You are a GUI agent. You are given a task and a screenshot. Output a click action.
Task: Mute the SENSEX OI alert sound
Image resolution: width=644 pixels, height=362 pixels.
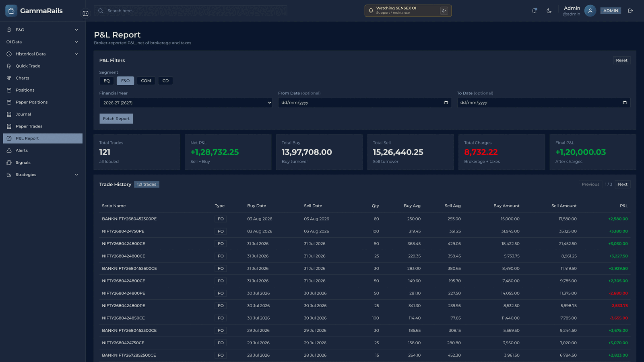[x=444, y=11]
